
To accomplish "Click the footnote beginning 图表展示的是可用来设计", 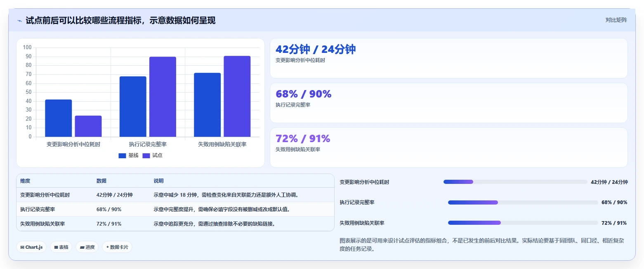I will pos(482,245).
